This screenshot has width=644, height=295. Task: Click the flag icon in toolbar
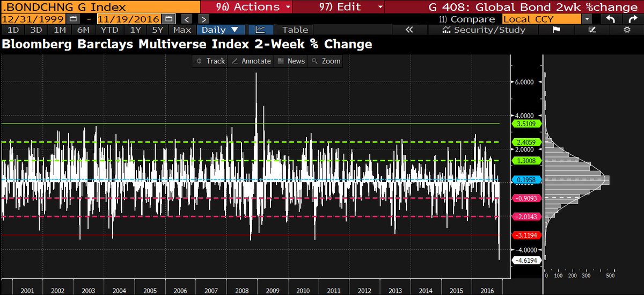click(557, 30)
